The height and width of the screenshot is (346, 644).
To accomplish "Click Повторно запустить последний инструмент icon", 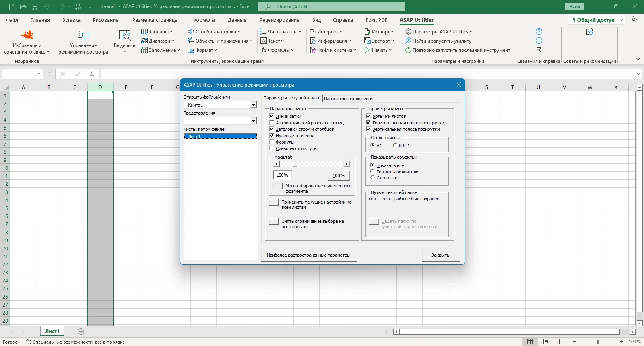I will (x=408, y=50).
